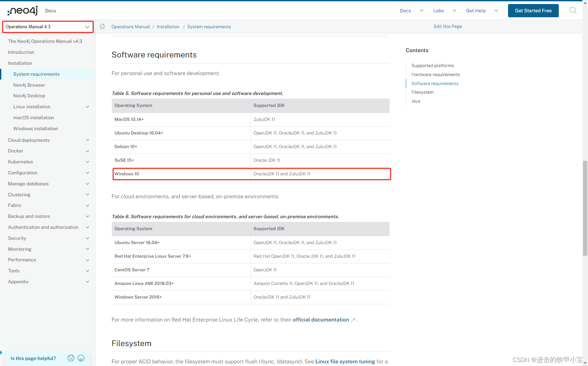The width and height of the screenshot is (588, 366).
Task: Open Windows installation sidebar page
Action: point(36,129)
